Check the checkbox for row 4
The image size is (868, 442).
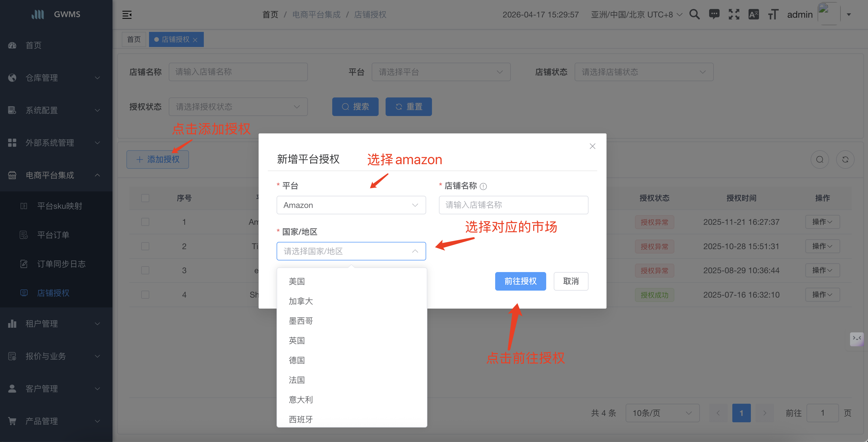pos(145,295)
